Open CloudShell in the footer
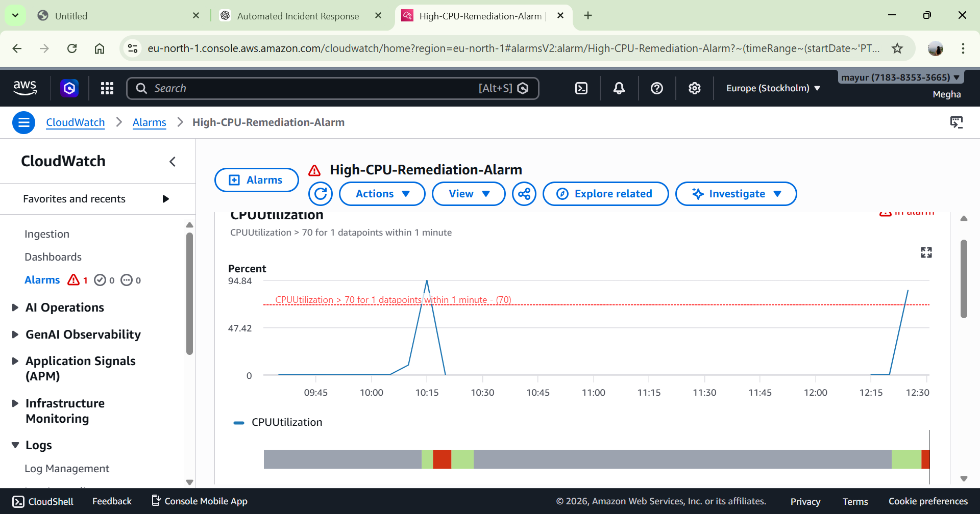The image size is (980, 514). pos(43,501)
